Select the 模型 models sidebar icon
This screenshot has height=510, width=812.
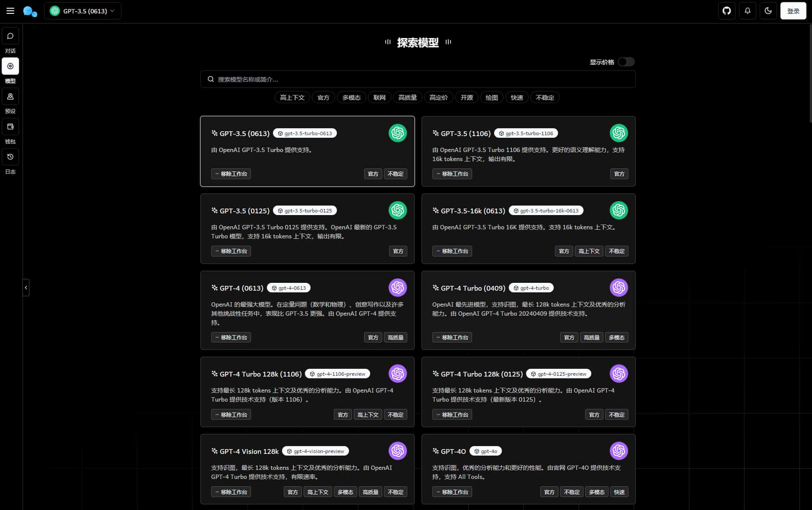[10, 66]
